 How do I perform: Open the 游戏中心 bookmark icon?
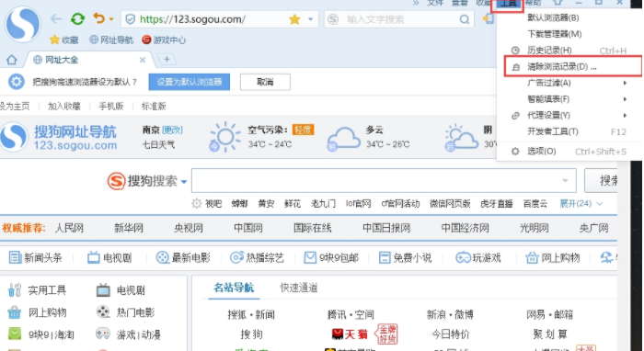(146, 40)
